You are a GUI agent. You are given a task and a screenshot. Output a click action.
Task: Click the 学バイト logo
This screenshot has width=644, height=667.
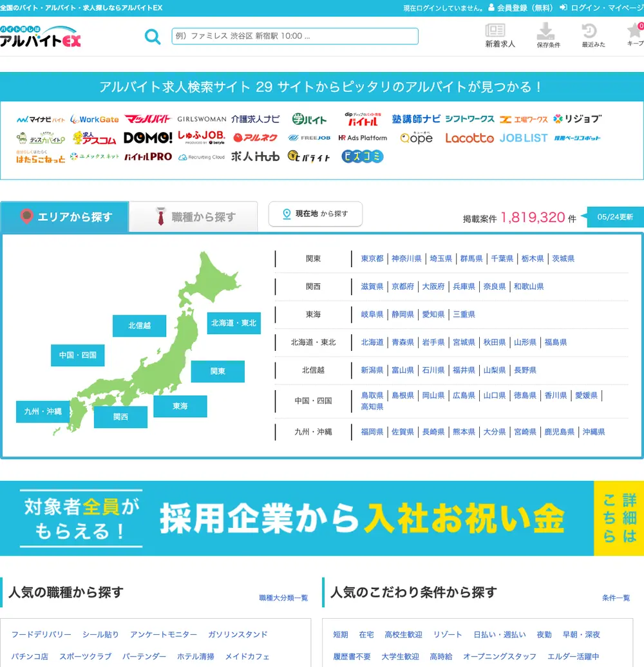point(309,120)
